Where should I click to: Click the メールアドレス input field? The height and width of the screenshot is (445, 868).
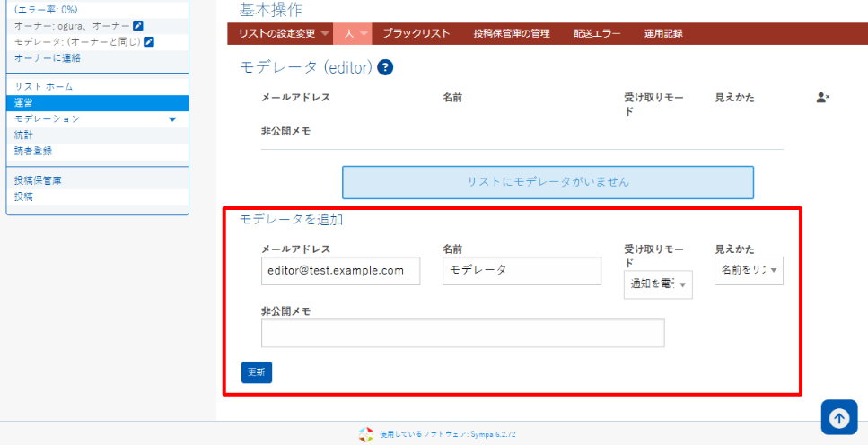click(340, 271)
